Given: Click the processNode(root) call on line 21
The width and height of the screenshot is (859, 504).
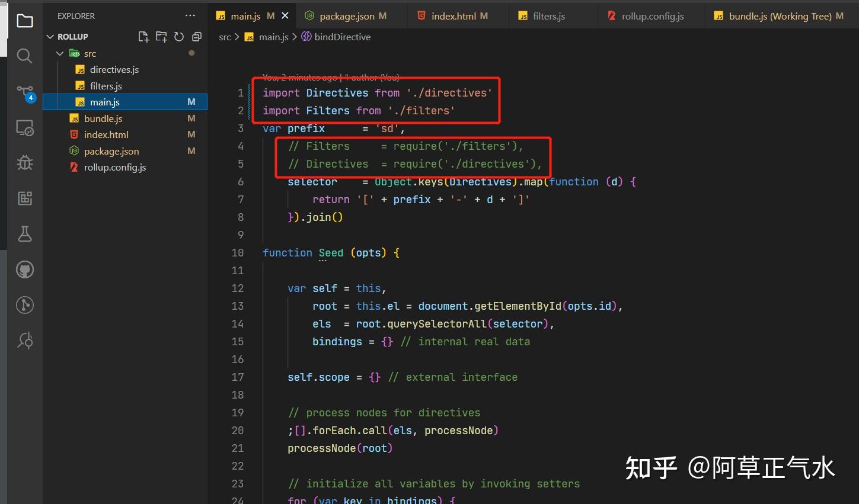Looking at the screenshot, I should tap(340, 448).
